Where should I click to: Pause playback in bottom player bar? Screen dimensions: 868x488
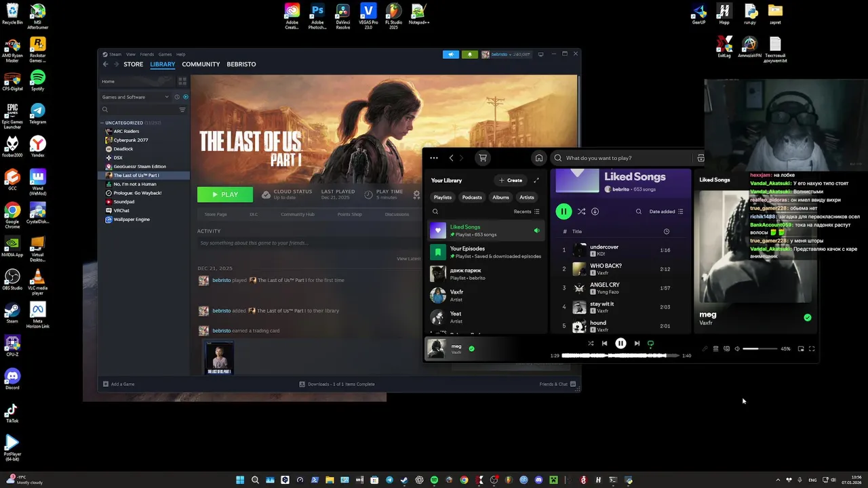point(620,344)
